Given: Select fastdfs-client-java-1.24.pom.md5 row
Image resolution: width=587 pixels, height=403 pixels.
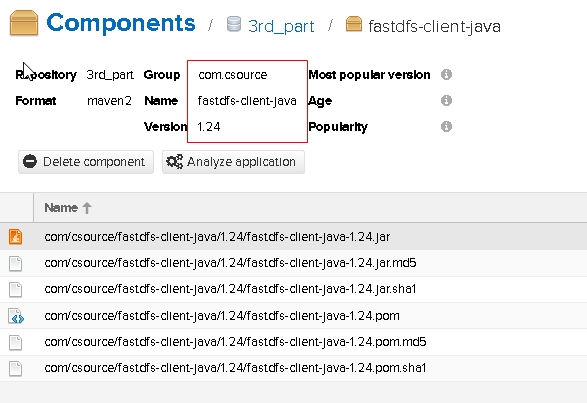Looking at the screenshot, I should point(294,342).
